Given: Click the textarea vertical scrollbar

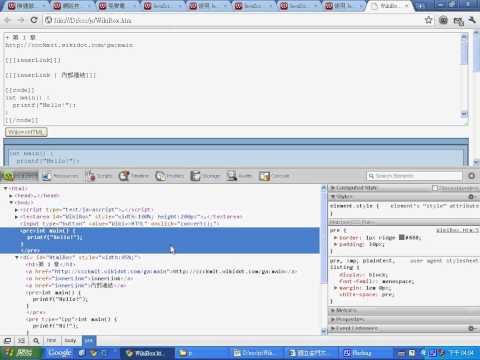Looking at the screenshot, I should click(x=464, y=76).
